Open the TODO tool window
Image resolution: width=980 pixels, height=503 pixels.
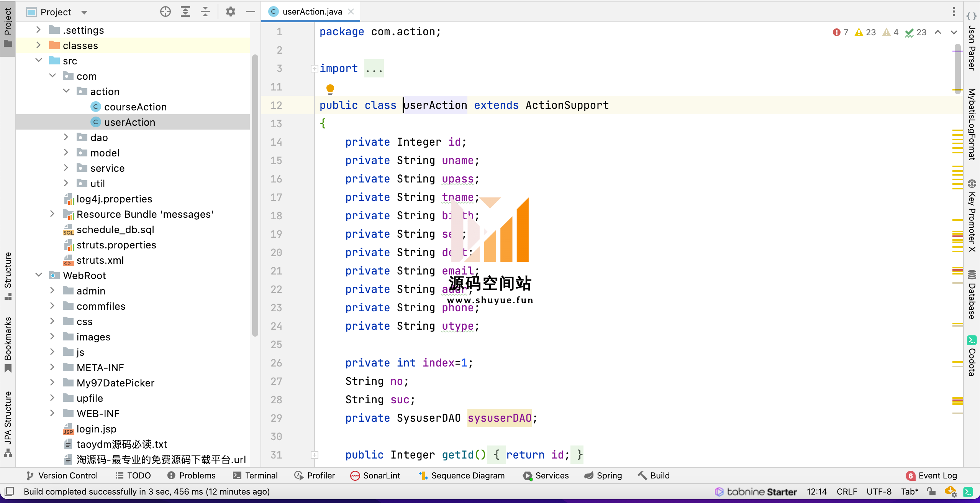133,475
